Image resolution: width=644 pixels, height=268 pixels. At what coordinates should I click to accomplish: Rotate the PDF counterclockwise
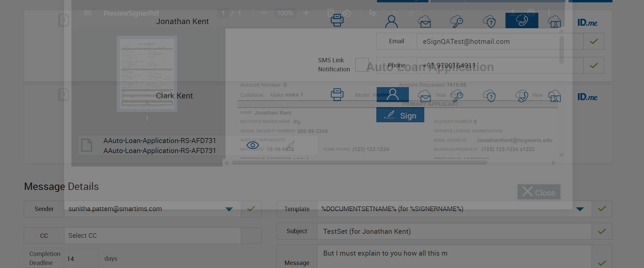click(x=347, y=13)
